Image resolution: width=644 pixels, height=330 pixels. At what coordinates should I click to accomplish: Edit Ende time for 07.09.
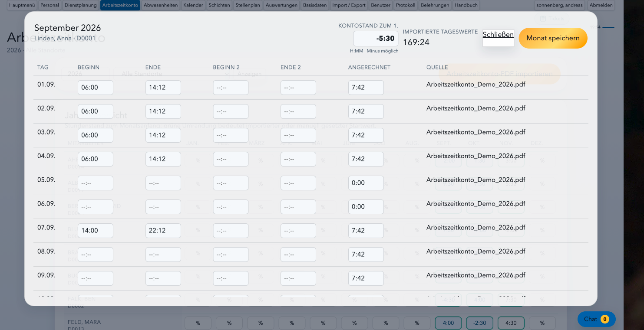[x=163, y=231]
